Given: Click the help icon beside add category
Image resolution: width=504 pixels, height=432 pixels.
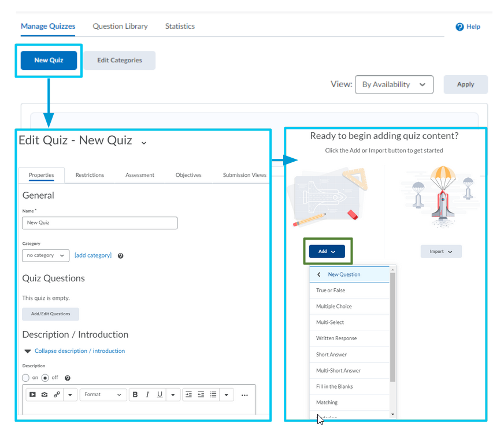Looking at the screenshot, I should click(x=121, y=255).
